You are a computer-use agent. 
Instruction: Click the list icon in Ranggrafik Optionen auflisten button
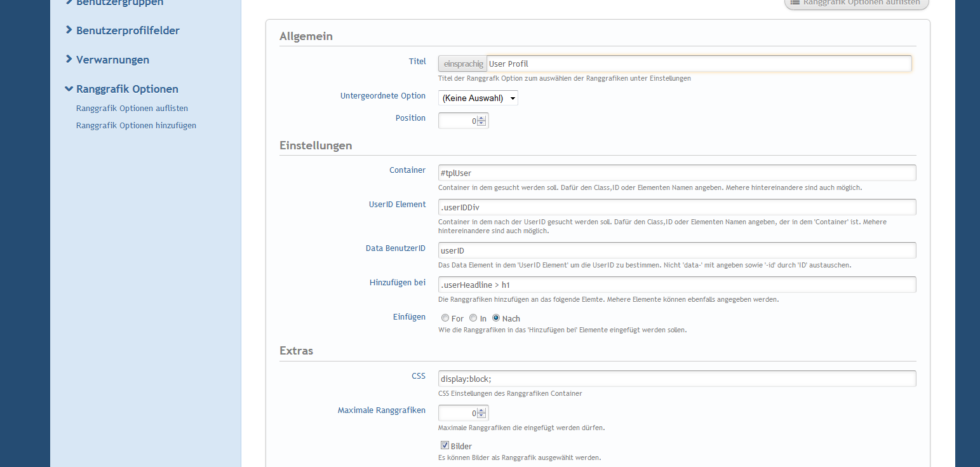click(795, 3)
